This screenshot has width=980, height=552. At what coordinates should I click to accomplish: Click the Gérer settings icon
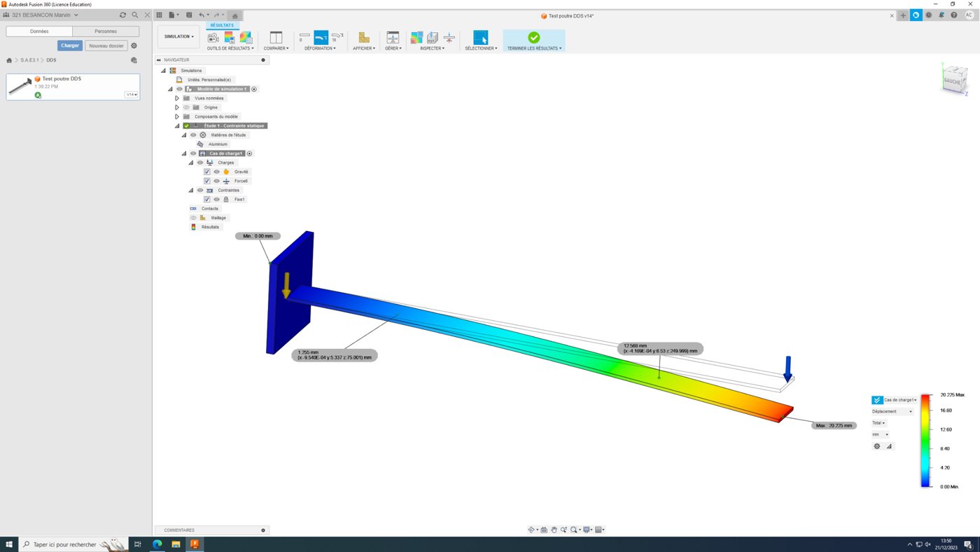point(393,37)
